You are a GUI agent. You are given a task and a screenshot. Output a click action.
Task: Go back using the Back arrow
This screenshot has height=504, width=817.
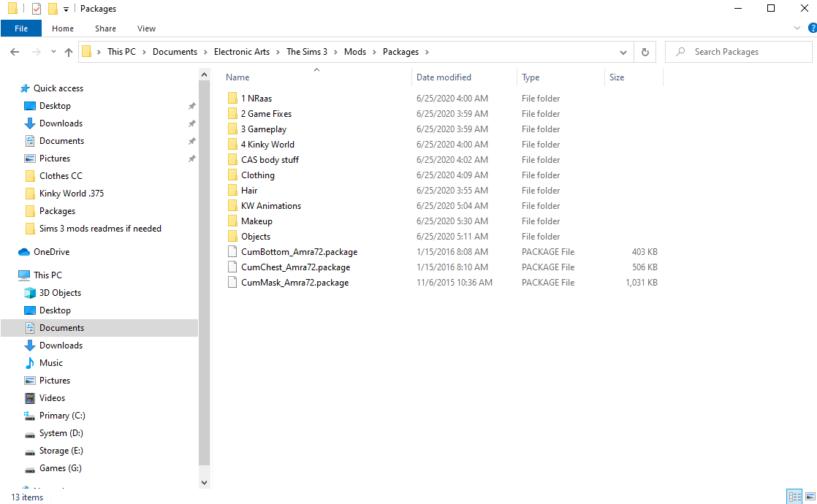[15, 52]
